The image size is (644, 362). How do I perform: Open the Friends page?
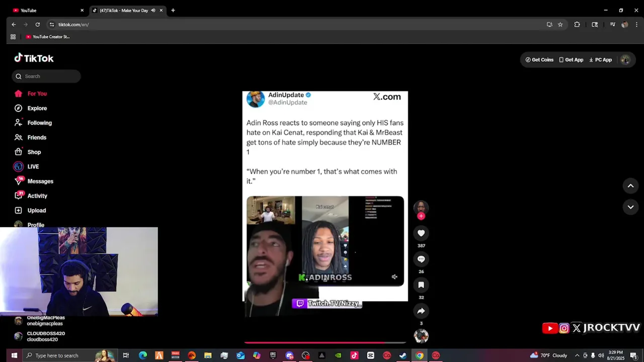click(x=37, y=137)
